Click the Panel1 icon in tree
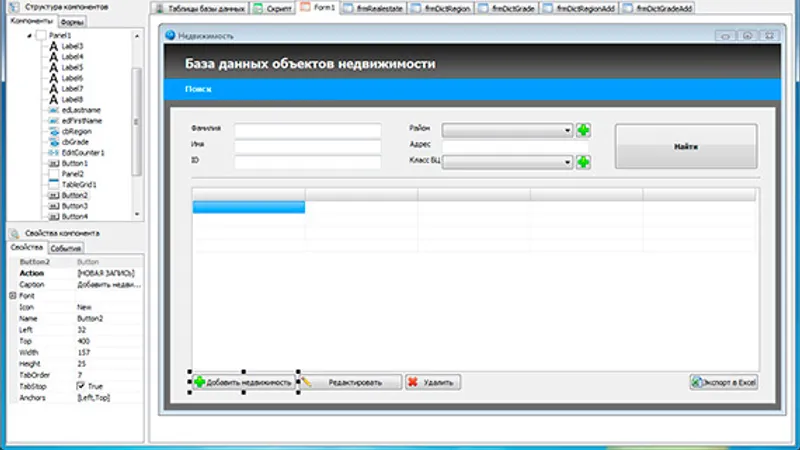800x450 pixels. click(41, 35)
